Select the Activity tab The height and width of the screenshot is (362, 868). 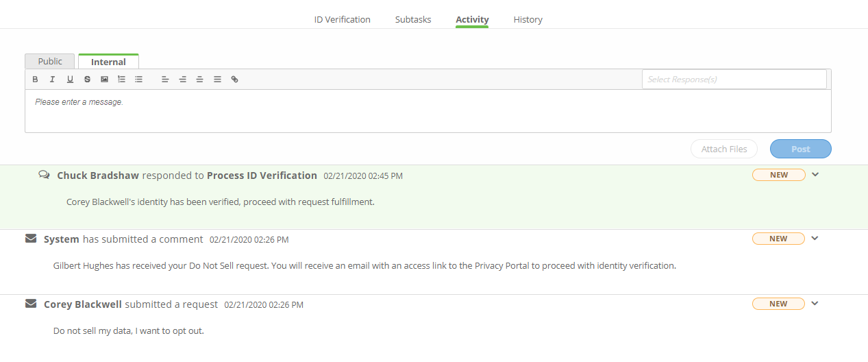[472, 19]
